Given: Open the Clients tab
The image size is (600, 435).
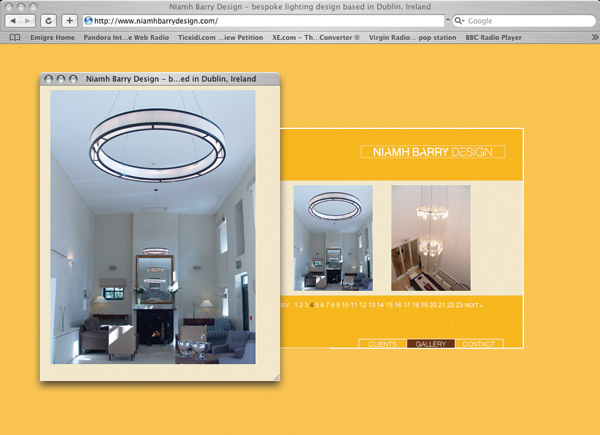Looking at the screenshot, I should tap(383, 344).
